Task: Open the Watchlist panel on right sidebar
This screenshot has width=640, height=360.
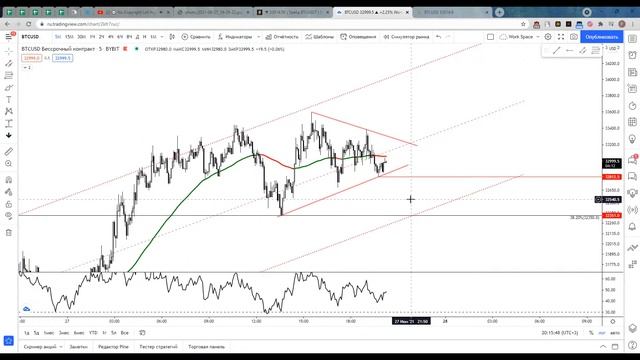Action: 632,39
